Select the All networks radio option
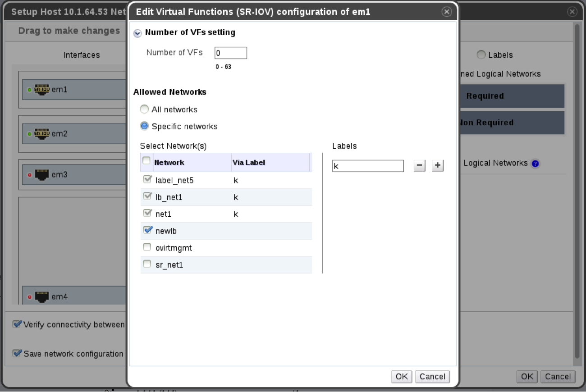This screenshot has width=586, height=392. point(144,109)
